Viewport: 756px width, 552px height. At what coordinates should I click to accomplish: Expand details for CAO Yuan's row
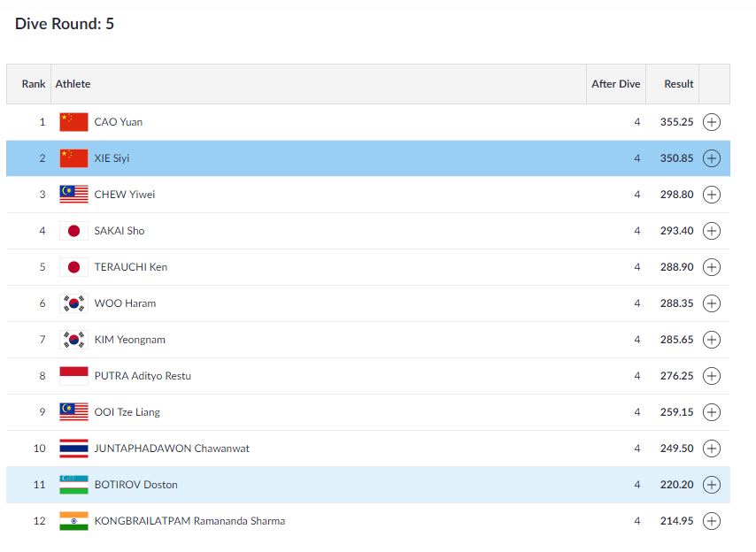click(x=711, y=122)
